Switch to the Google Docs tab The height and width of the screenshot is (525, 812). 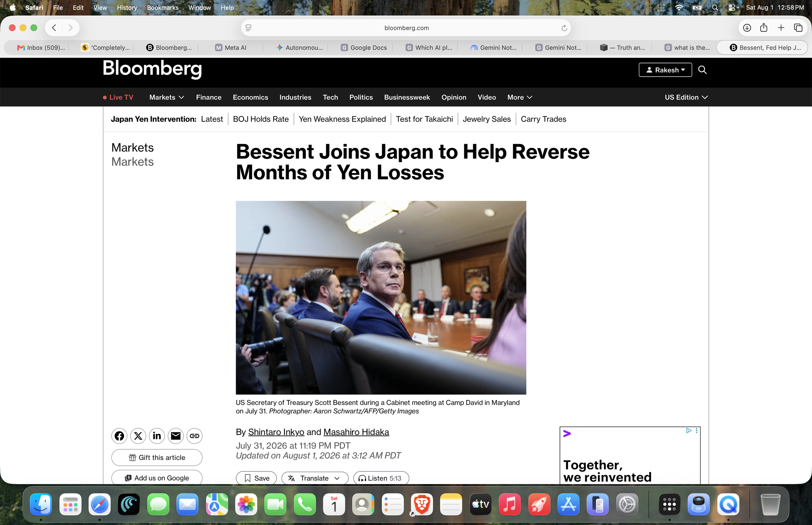click(x=363, y=48)
